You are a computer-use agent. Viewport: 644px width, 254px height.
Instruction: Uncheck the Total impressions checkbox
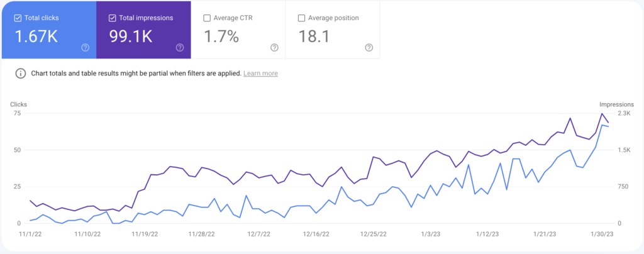[113, 18]
